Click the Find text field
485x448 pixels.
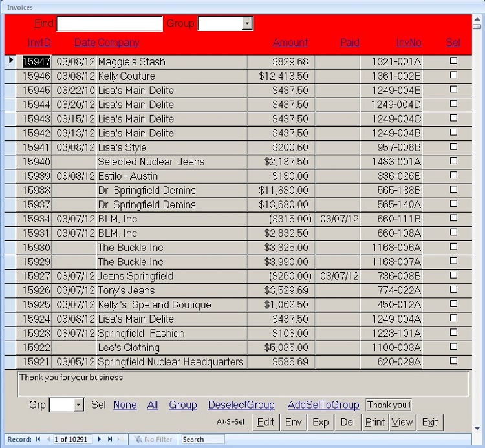[x=109, y=24]
